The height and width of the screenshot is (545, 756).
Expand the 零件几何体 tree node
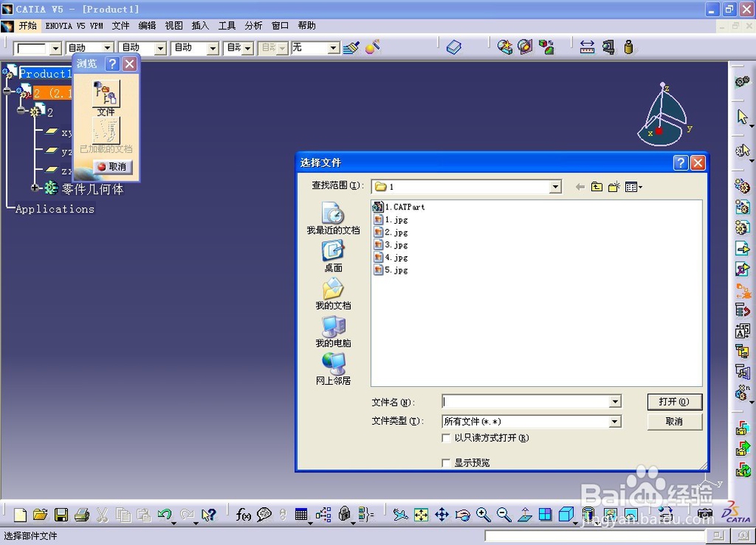click(x=35, y=187)
